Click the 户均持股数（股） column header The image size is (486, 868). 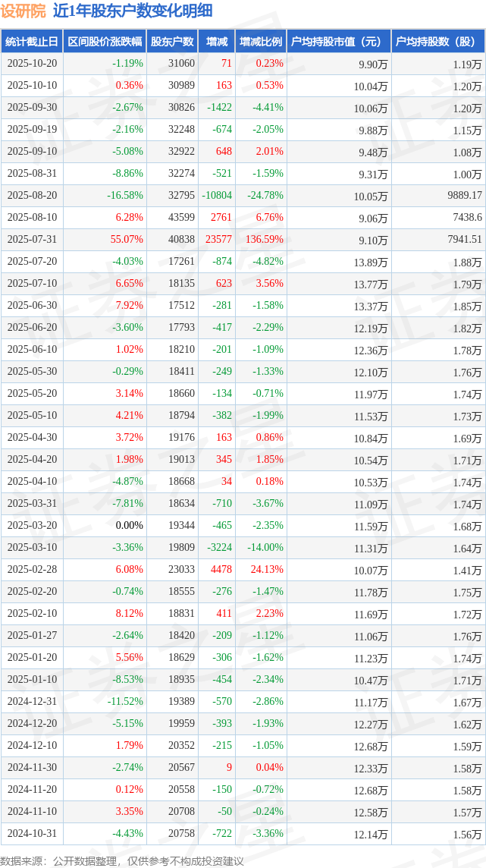[x=437, y=42]
